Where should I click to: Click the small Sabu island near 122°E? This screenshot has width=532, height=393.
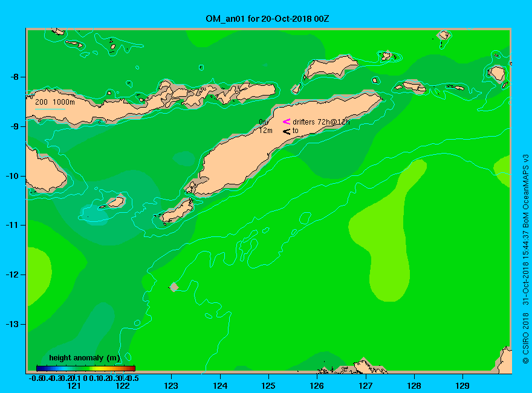pos(116,202)
